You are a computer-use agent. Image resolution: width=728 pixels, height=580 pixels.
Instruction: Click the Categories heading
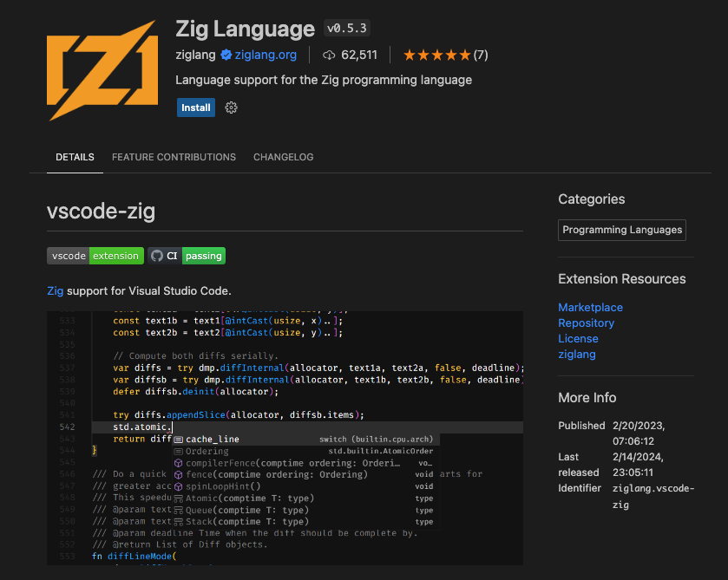coord(591,199)
